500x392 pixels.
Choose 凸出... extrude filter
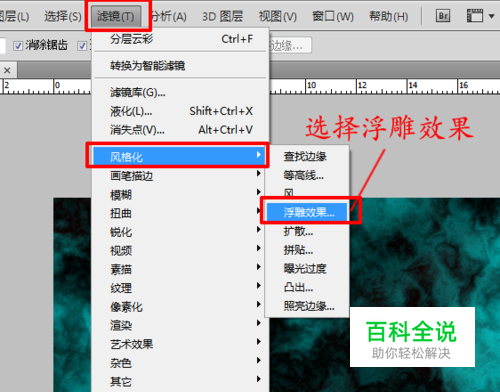(307, 287)
